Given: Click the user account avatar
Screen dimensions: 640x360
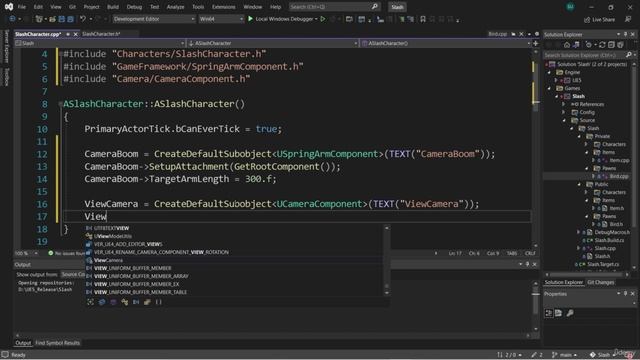Looking at the screenshot, I should click(x=570, y=7).
